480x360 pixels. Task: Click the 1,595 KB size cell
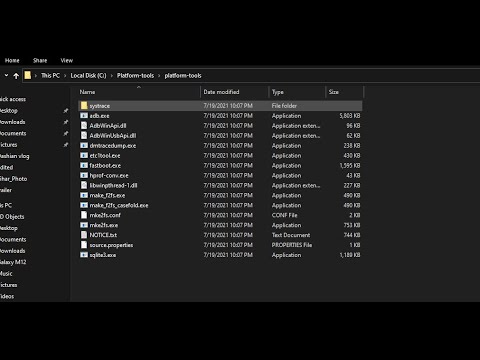350,166
